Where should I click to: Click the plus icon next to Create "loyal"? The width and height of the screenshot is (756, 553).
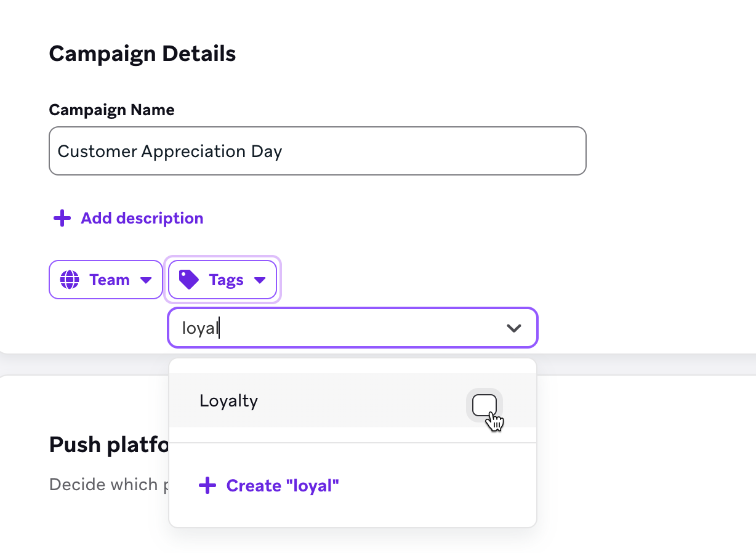point(207,486)
